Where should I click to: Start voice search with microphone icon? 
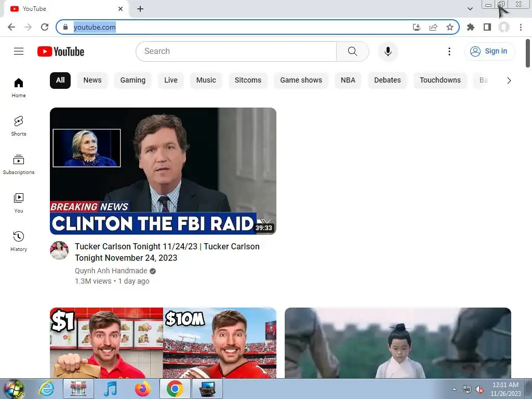tap(388, 51)
